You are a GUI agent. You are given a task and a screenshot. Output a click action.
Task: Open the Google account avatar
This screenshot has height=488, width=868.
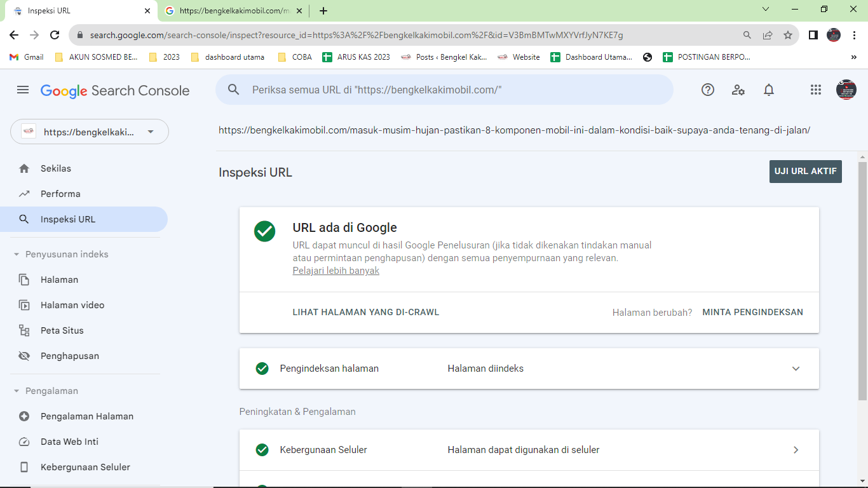tap(846, 90)
